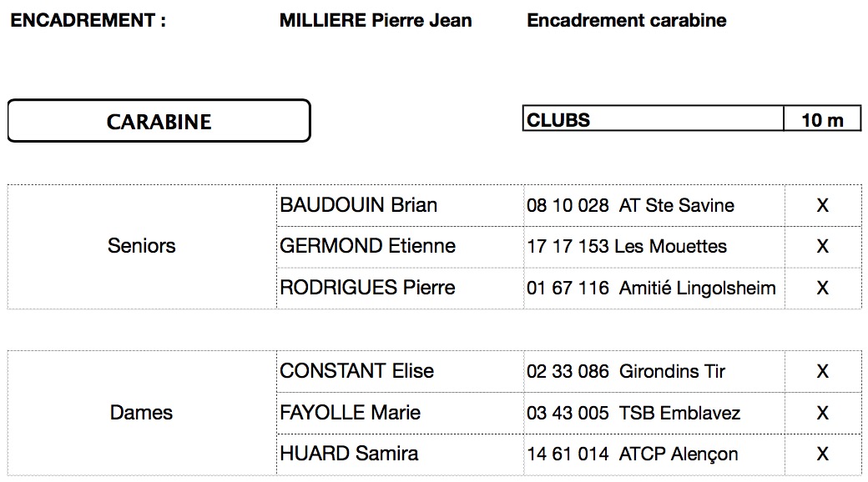Click the CARABINE heading box
This screenshot has width=868, height=482.
[x=159, y=121]
